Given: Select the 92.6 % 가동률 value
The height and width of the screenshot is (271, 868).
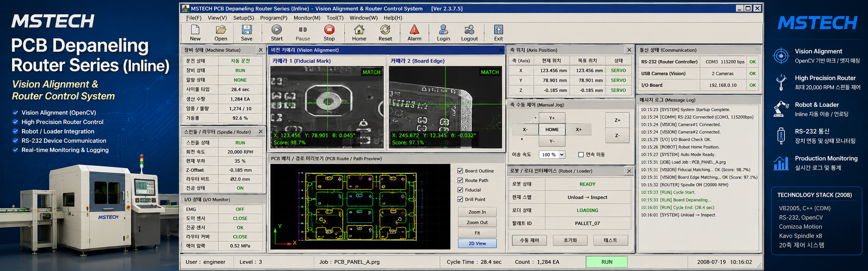Looking at the screenshot, I should pos(240,118).
